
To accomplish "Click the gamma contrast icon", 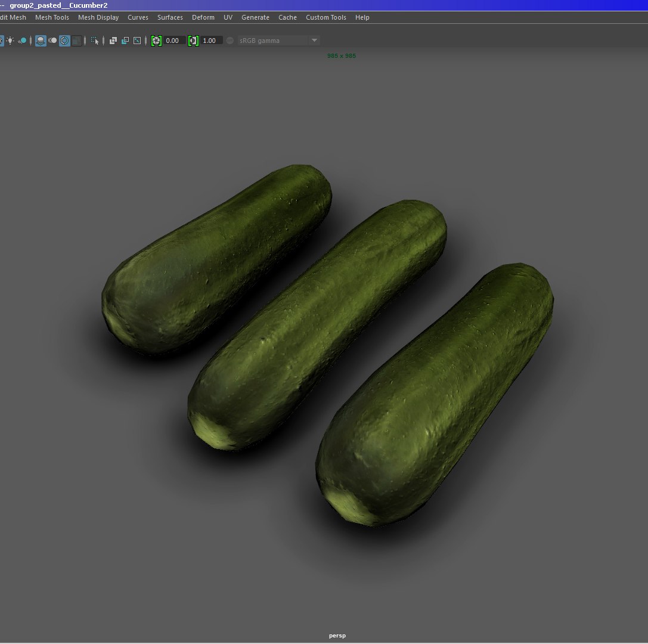I will pos(193,41).
